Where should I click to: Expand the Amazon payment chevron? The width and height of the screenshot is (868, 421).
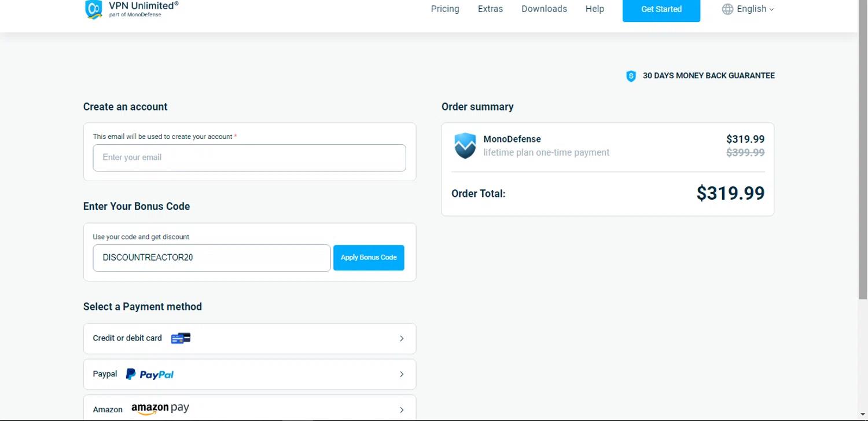click(x=402, y=409)
